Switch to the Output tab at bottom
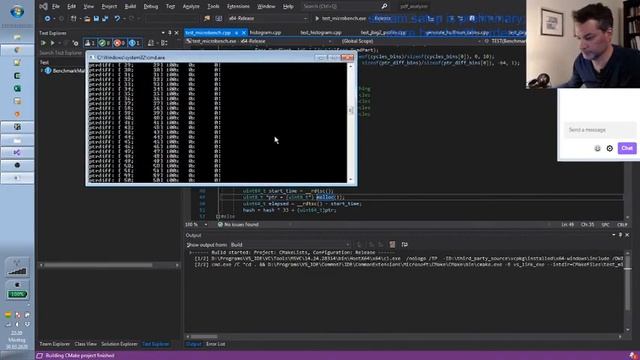This screenshot has height=360, width=640. 193,344
